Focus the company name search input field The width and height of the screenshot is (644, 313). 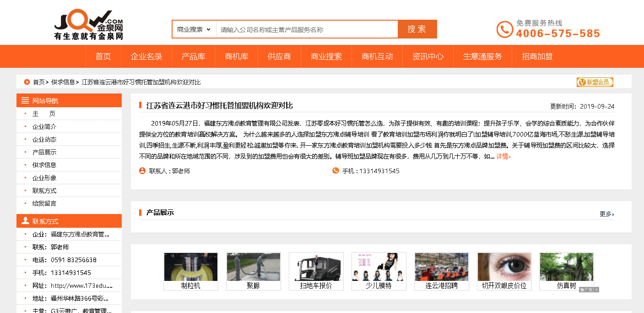coord(307,29)
